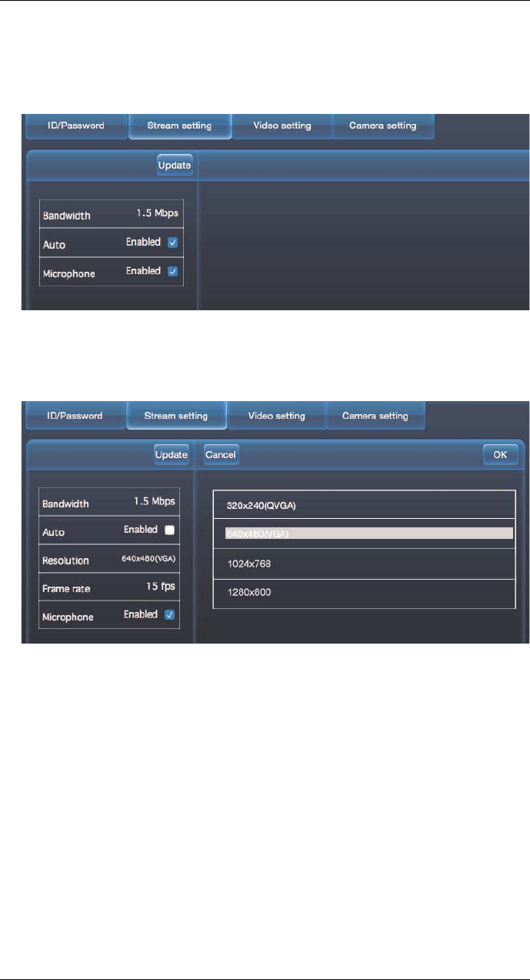Open the Frame rate 15 fps setting row
This screenshot has height=980, width=530.
click(x=109, y=587)
